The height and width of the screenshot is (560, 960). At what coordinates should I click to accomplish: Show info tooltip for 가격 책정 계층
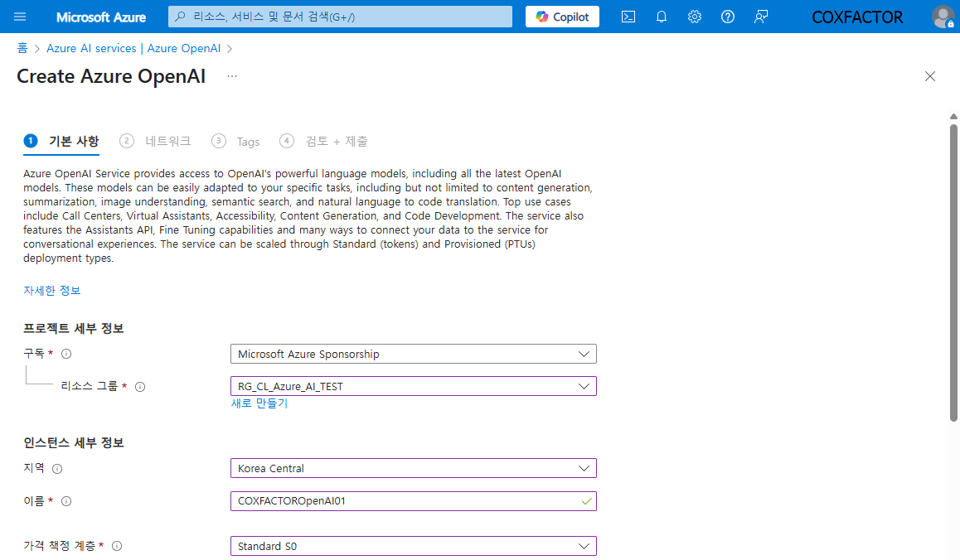(x=116, y=546)
